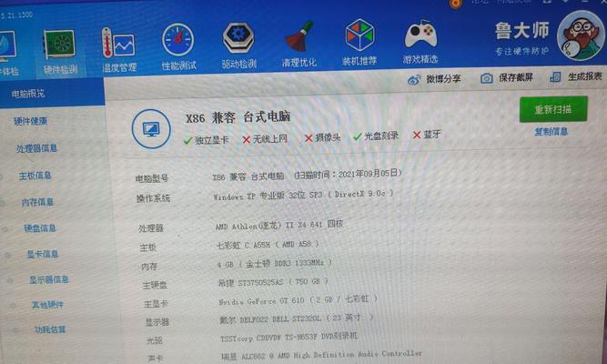This screenshot has height=364, width=607.
Task: Select 硬盘信息 in sidebar
Action: 39,228
